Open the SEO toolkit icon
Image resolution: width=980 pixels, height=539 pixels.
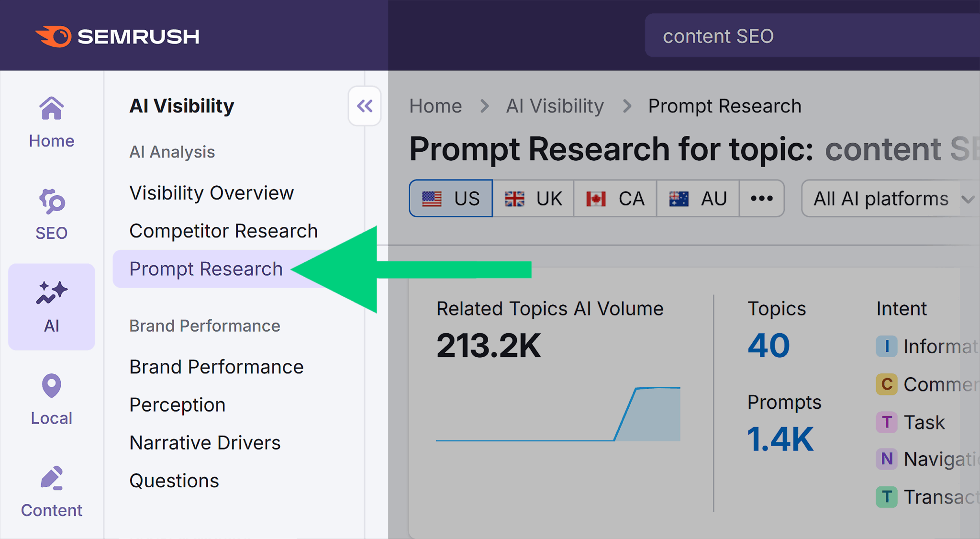pyautogui.click(x=52, y=214)
